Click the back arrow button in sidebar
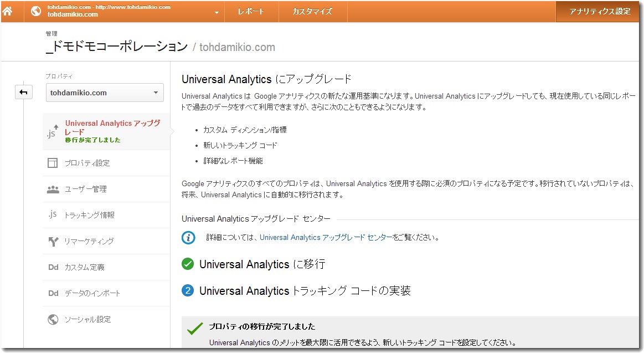This screenshot has width=644, height=353. [x=24, y=93]
